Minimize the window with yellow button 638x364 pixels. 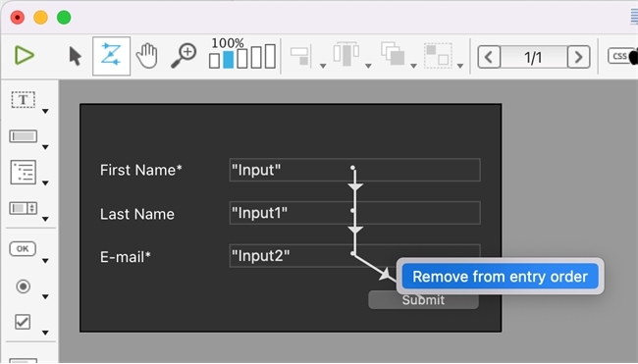(40, 18)
